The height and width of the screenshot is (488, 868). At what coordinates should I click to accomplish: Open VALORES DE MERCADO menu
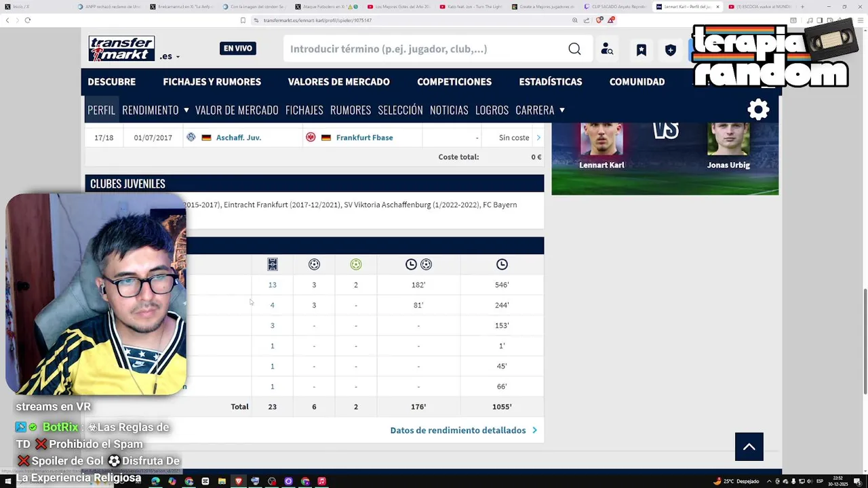[338, 81]
